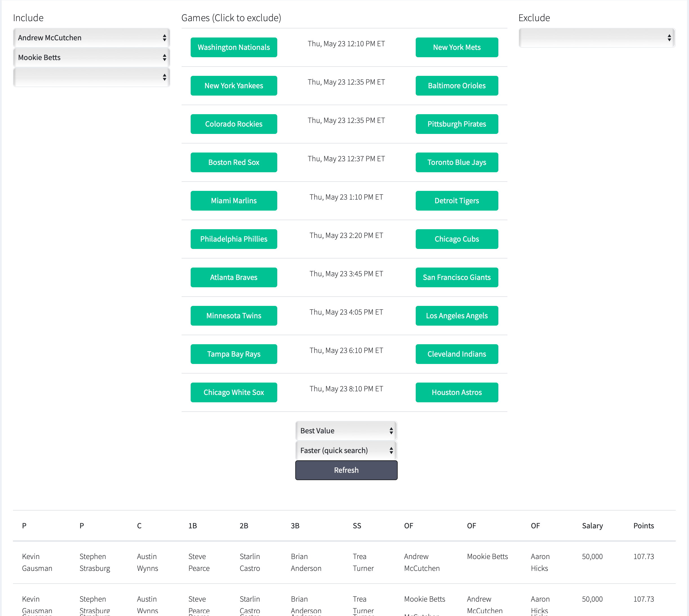Exclude the Toronto Blue Jays team
689x616 pixels.
pyautogui.click(x=457, y=162)
